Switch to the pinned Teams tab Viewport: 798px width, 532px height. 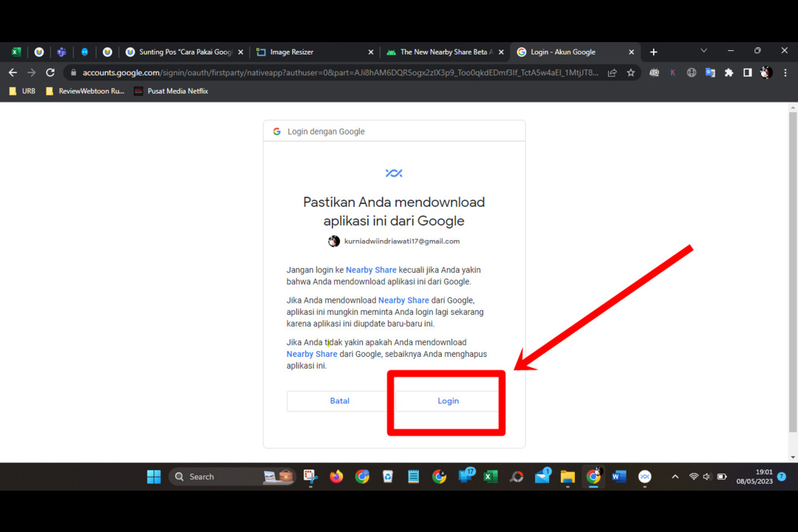[x=61, y=52]
